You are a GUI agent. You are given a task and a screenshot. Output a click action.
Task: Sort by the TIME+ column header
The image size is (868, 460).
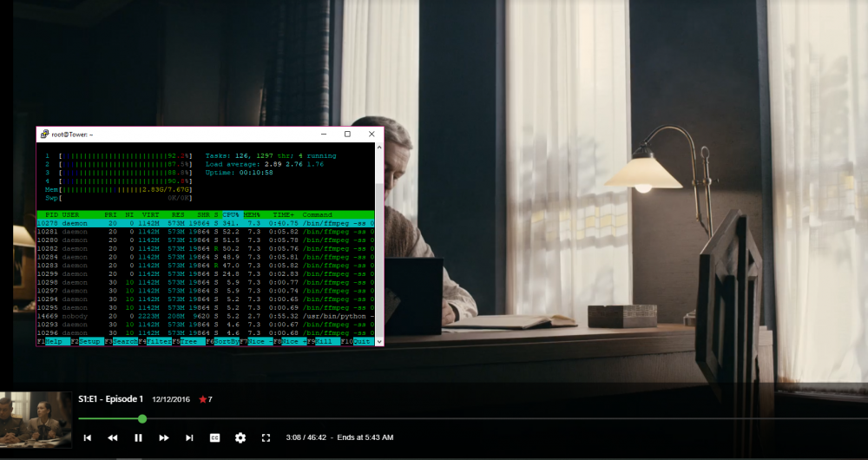284,214
